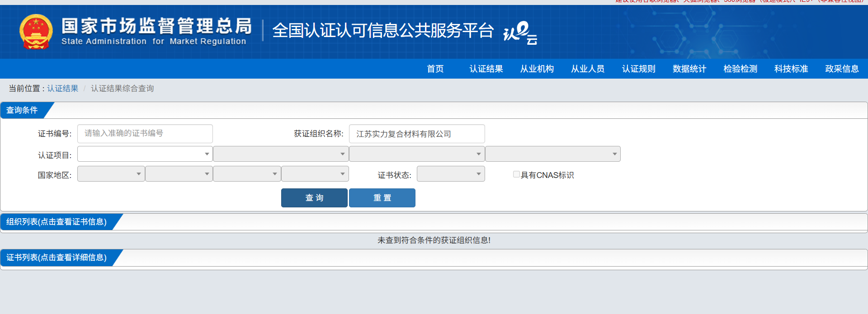Go to 首页 in the navigation
Image resolution: width=868 pixels, height=314 pixels.
(x=435, y=69)
